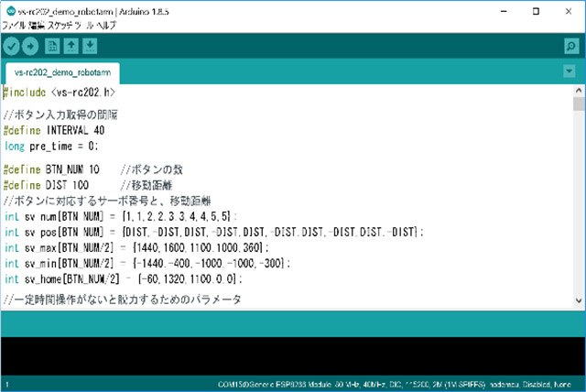Expand the tab options dropdown arrow
Viewport: 586px width, 392px height.
570,71
